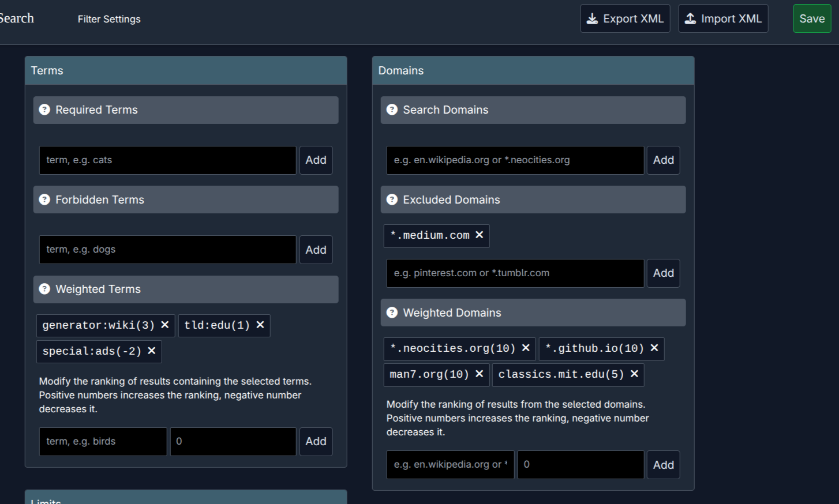Focus the required terms input field

(x=167, y=160)
